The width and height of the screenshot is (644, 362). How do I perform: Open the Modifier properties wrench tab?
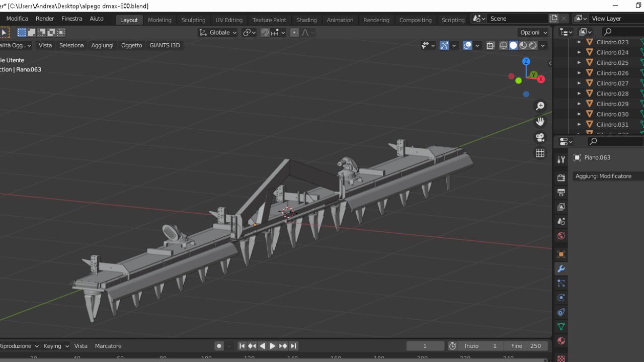(561, 269)
